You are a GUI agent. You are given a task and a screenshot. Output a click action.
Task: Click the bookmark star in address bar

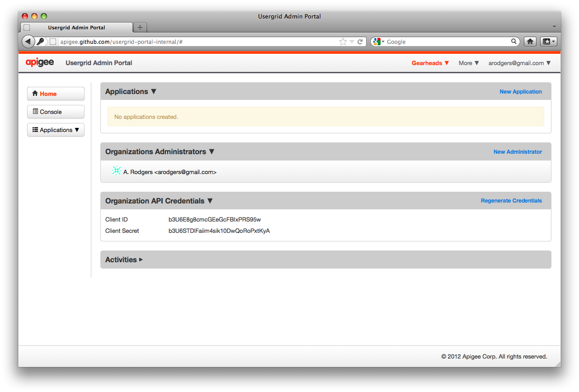[x=343, y=42]
